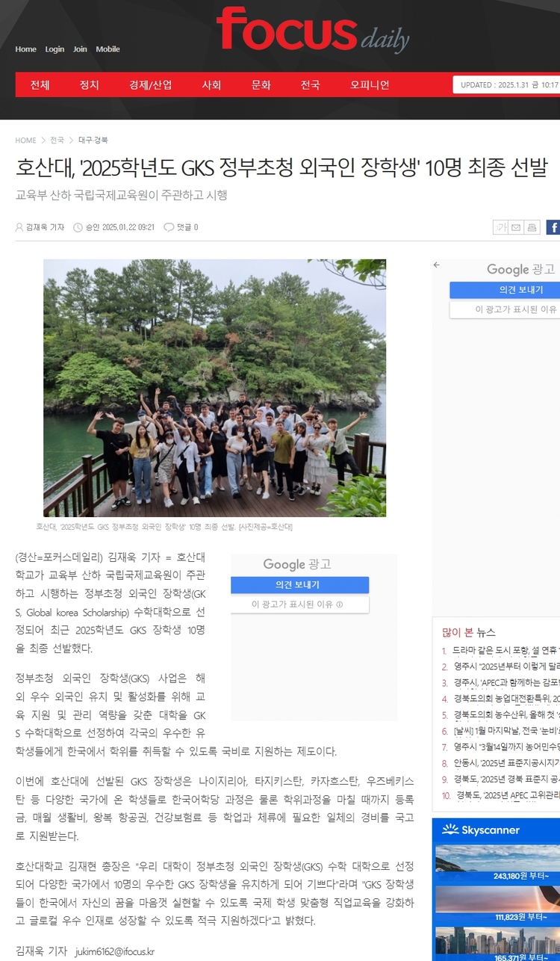This screenshot has height=961, width=560.
Task: Open the Skyscanner ad logo
Action: pos(481,830)
